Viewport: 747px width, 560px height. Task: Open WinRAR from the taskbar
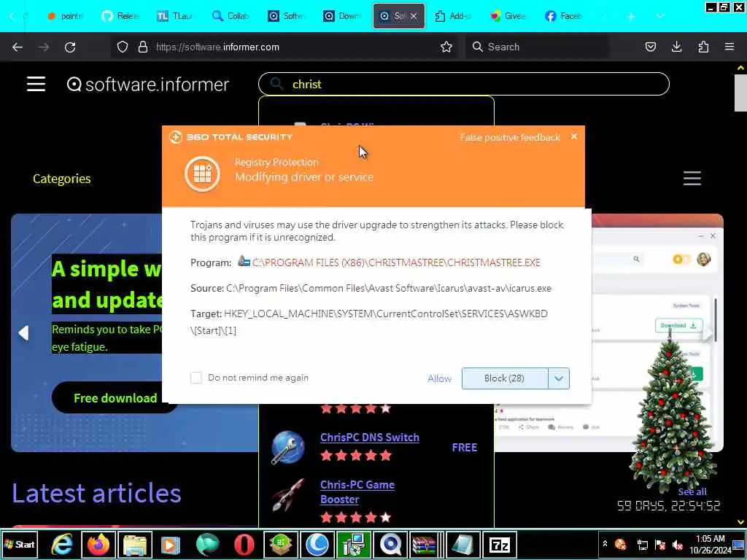(x=424, y=544)
